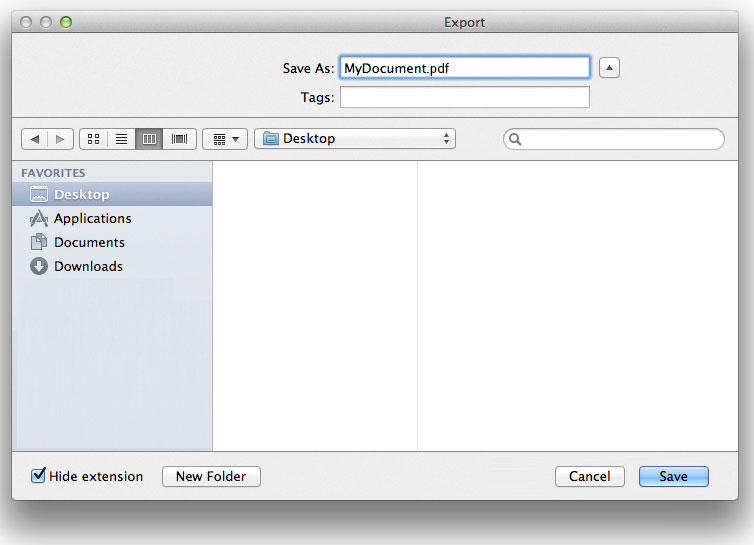The width and height of the screenshot is (754, 545).
Task: Switch to Cover Flow view
Action: tap(179, 139)
